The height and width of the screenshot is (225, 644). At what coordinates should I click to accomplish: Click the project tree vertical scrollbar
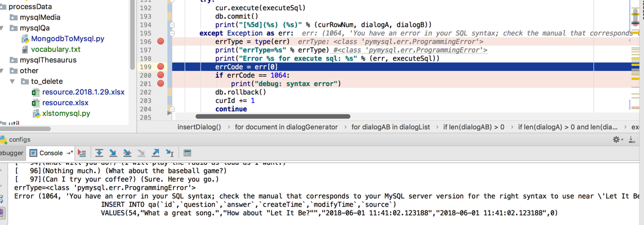132,34
